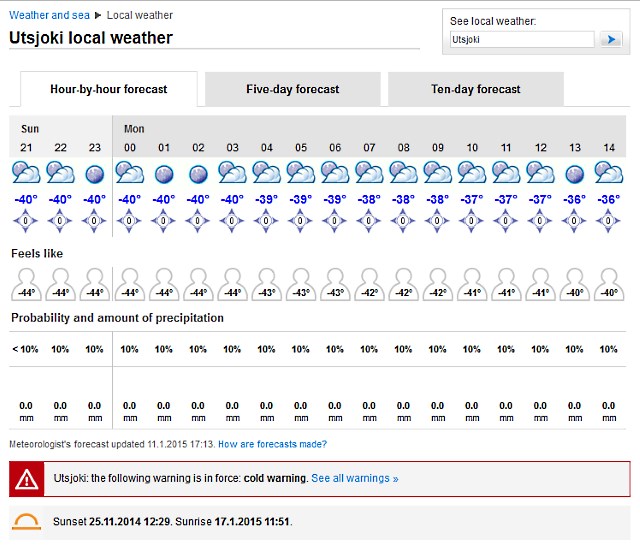Select the Hour-by-hour forecast tab
Viewport: 640px width, 546px height.
click(x=109, y=89)
